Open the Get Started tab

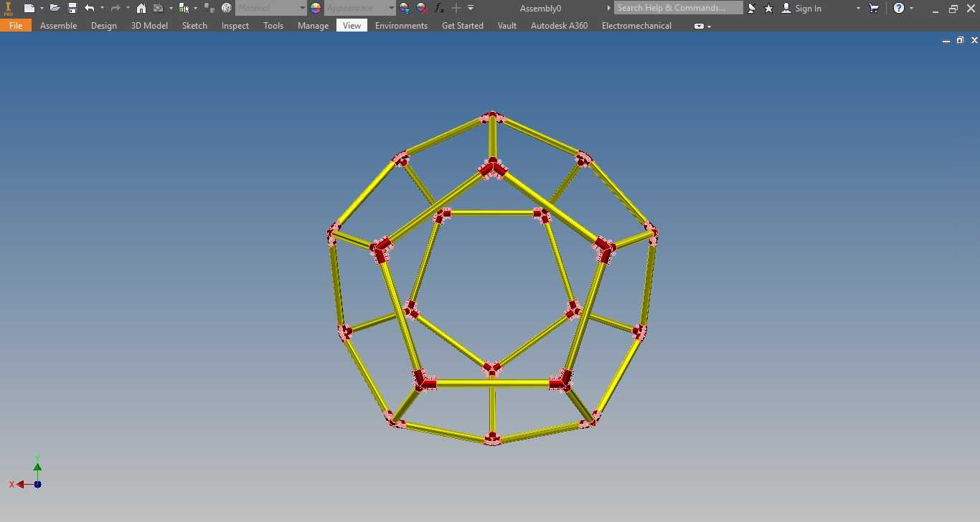coord(463,25)
